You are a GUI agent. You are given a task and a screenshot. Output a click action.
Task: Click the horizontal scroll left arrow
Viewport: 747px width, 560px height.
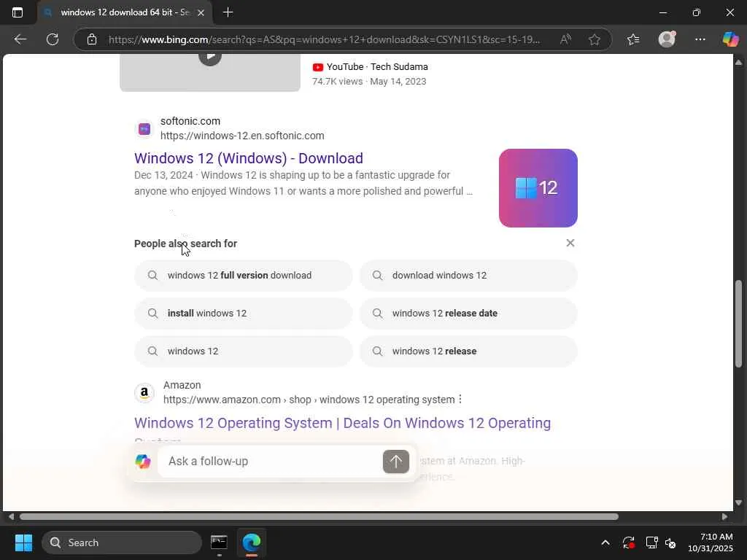[11, 517]
